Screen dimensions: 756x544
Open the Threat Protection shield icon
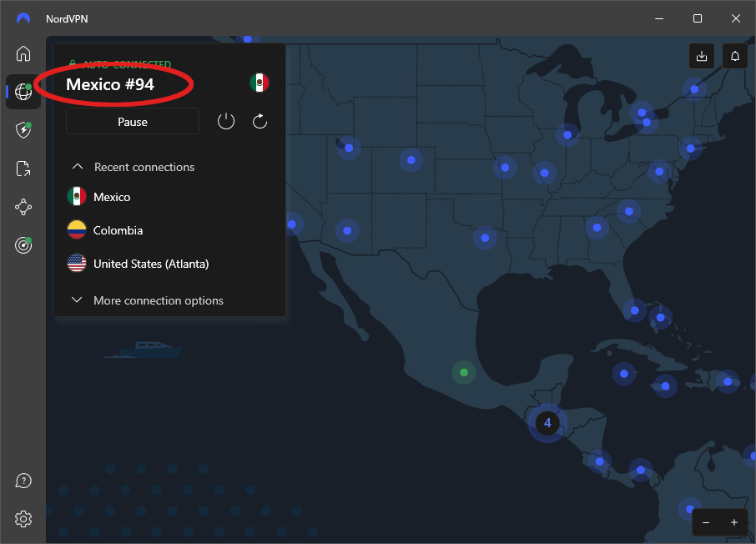(x=23, y=129)
